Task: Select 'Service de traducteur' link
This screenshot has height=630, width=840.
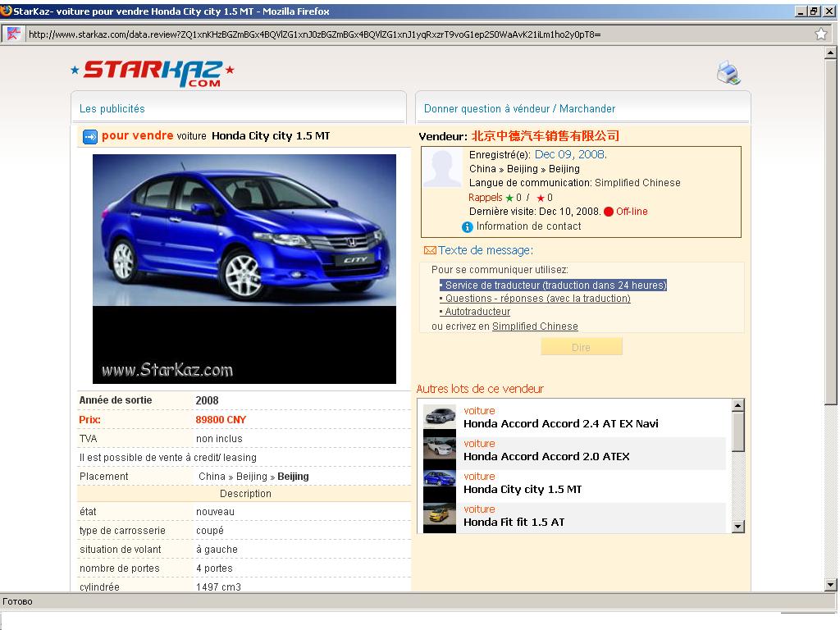Action: (x=555, y=285)
